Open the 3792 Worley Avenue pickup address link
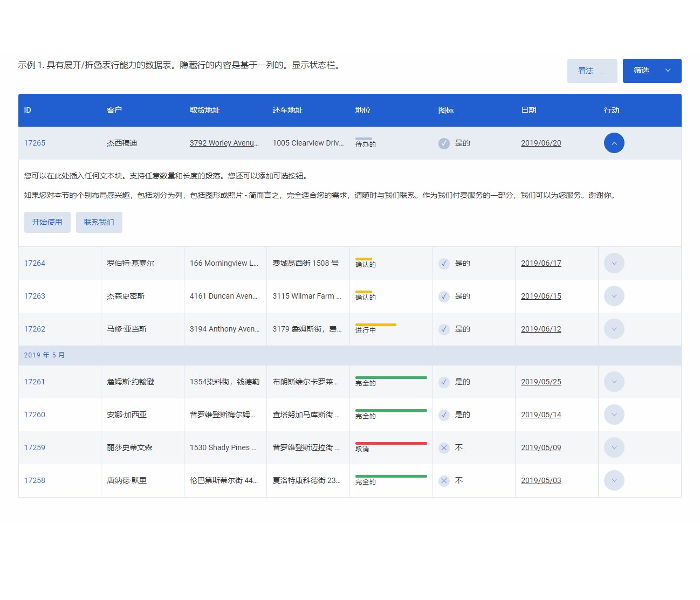Screen dimensions: 700x600 tap(224, 143)
